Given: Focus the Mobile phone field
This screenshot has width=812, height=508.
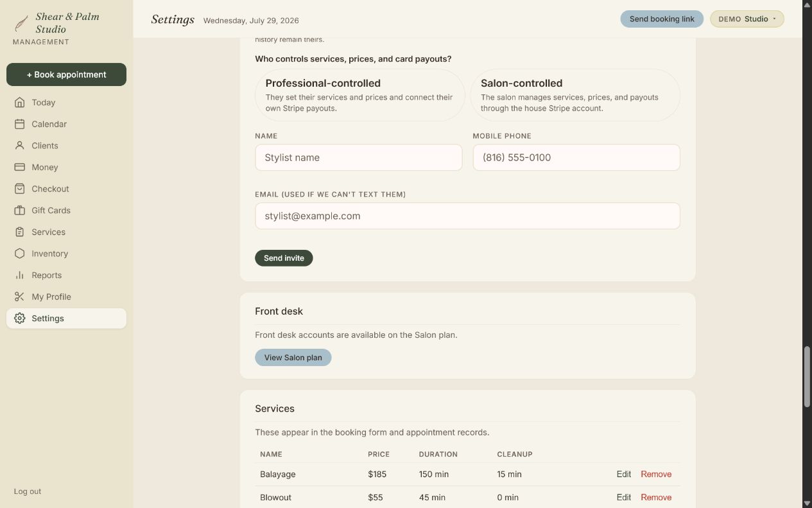Looking at the screenshot, I should click(x=576, y=157).
